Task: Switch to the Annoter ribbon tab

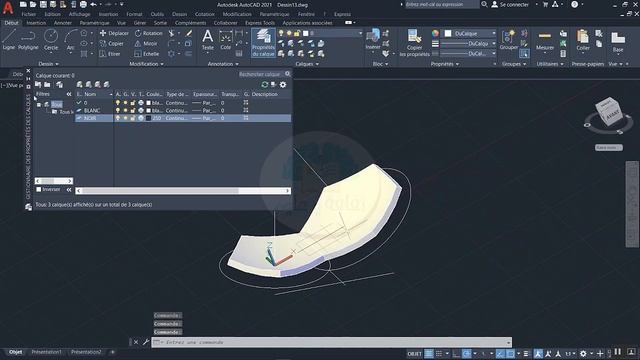Action: [62, 23]
